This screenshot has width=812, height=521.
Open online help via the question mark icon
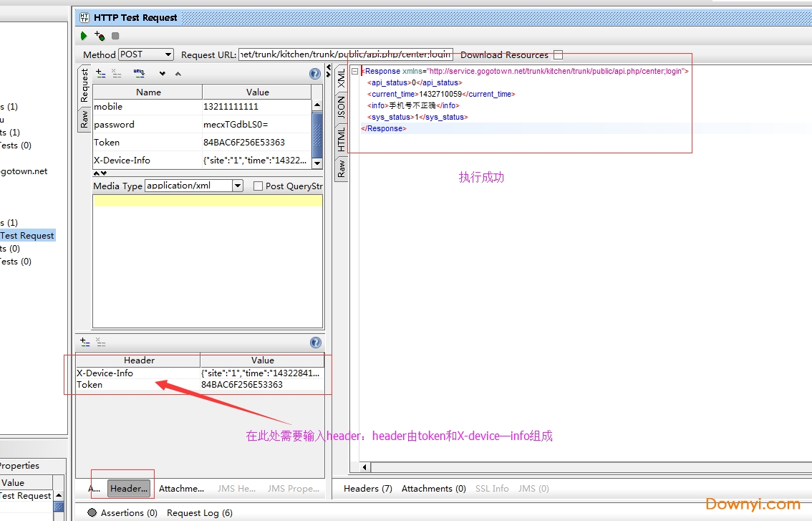[314, 73]
